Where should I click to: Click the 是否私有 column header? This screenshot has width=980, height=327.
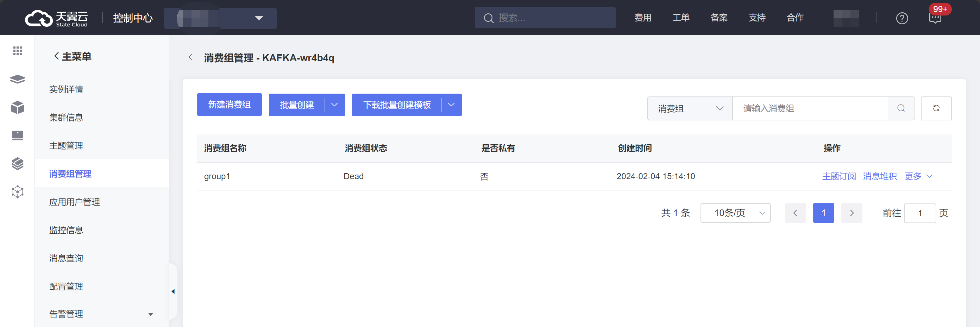[x=498, y=148]
